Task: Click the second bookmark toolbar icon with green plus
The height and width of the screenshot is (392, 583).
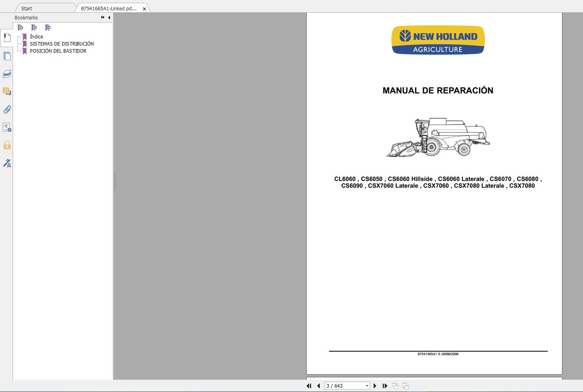Action: [x=34, y=28]
